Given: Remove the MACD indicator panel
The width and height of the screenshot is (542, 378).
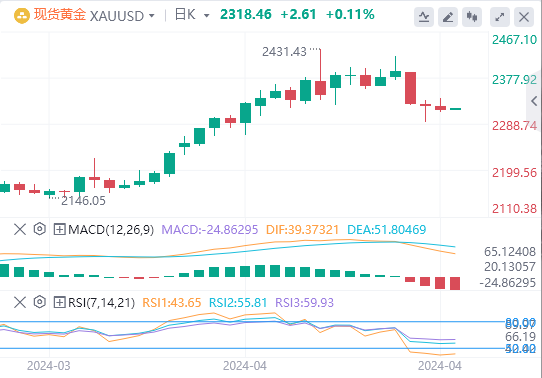Looking at the screenshot, I should click(x=20, y=229).
